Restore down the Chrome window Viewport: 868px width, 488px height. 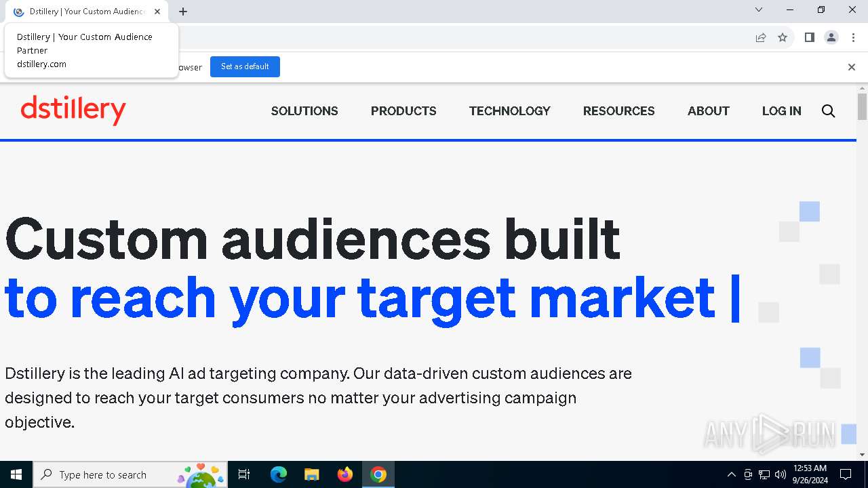[x=821, y=9]
